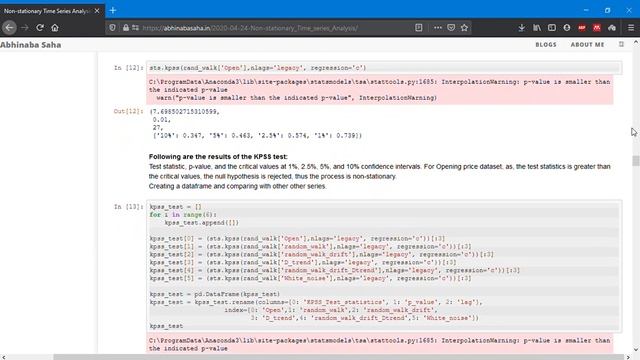Click the In [13] kpss_test code cell
The width and height of the screenshot is (640, 360).
point(384,266)
